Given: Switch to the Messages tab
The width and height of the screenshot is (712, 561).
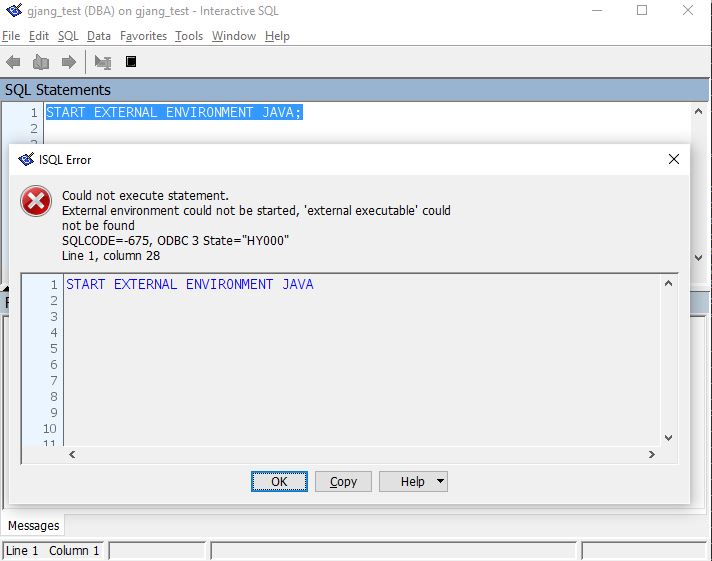Looking at the screenshot, I should [x=34, y=526].
